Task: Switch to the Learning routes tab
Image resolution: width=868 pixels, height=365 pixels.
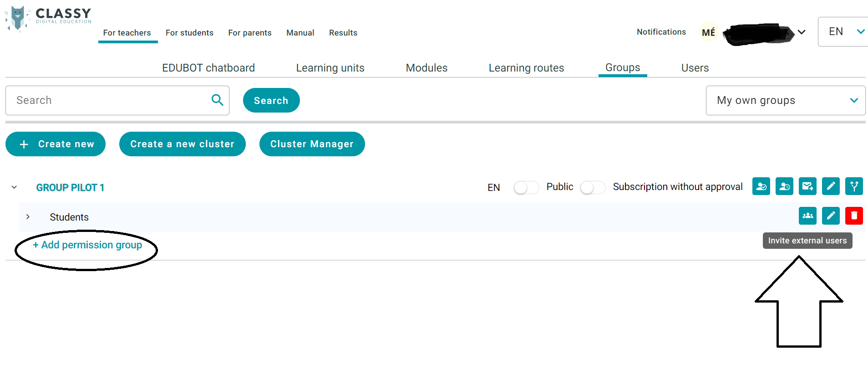Action: coord(526,68)
